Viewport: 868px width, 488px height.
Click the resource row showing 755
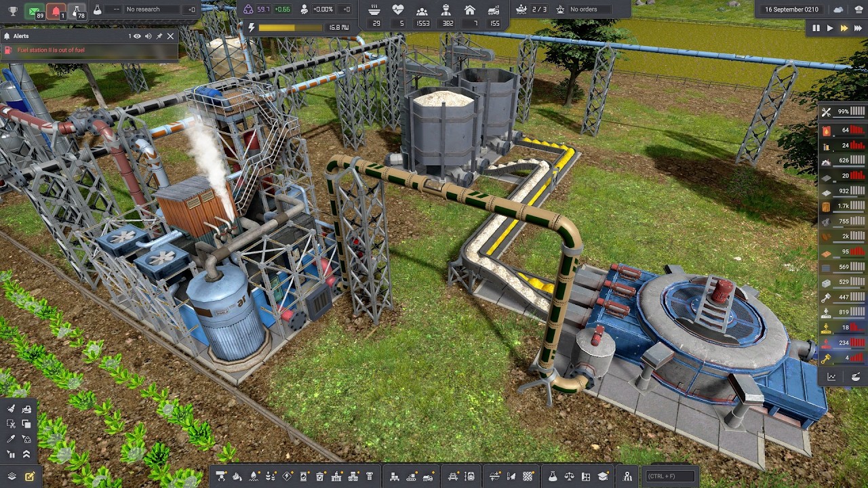click(x=844, y=221)
